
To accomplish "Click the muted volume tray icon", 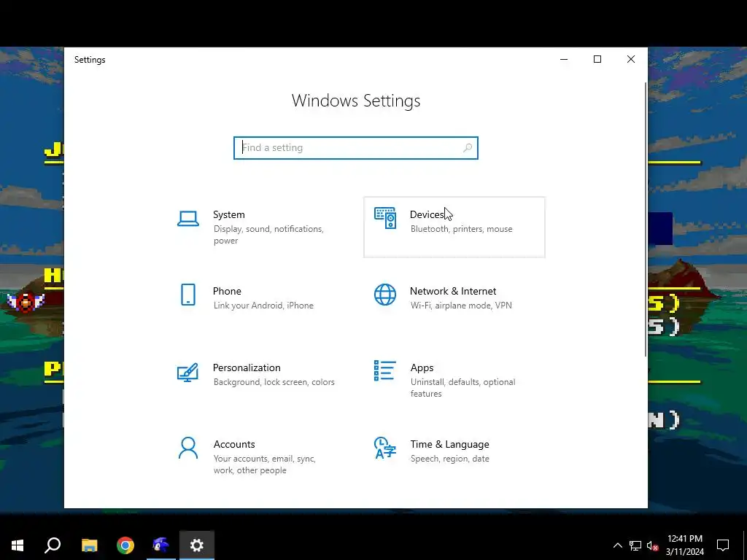I will point(652,545).
